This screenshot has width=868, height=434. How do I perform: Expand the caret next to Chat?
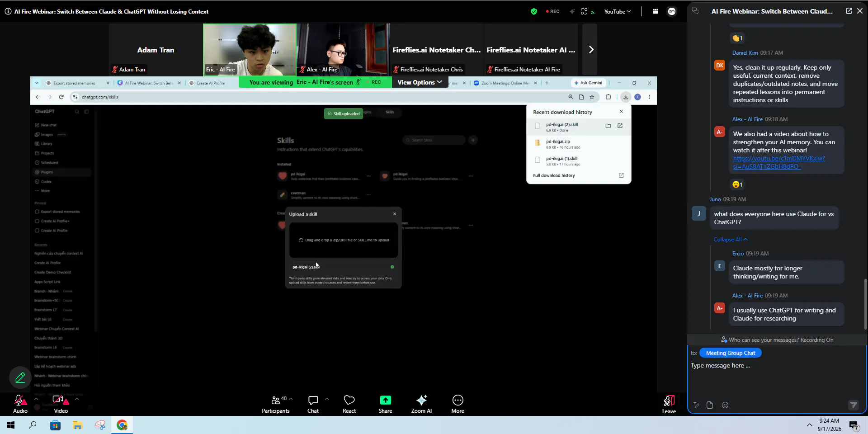[x=327, y=399]
